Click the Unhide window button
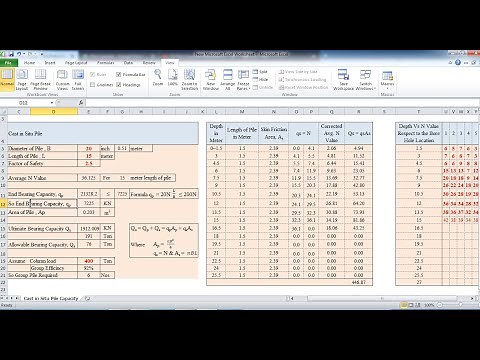 click(x=263, y=87)
